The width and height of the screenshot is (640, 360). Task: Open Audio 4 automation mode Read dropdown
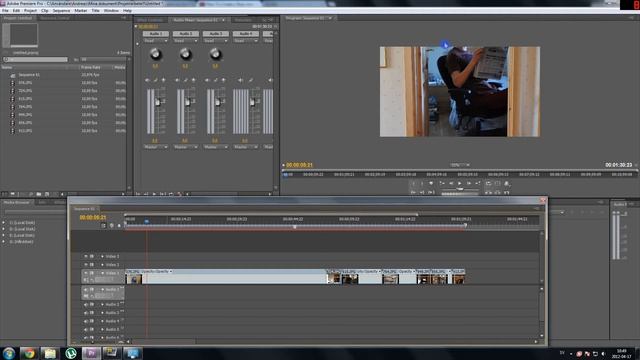coord(246,41)
